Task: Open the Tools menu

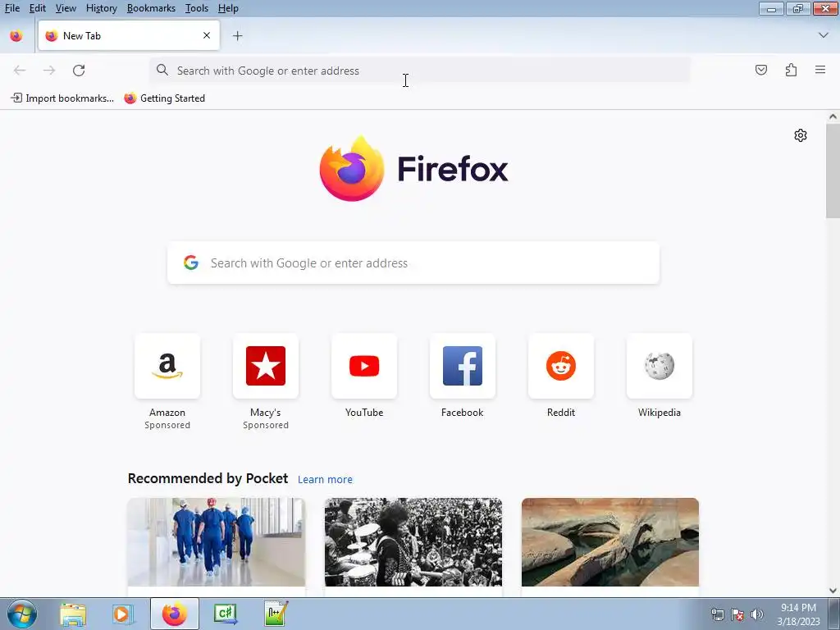Action: tap(197, 8)
